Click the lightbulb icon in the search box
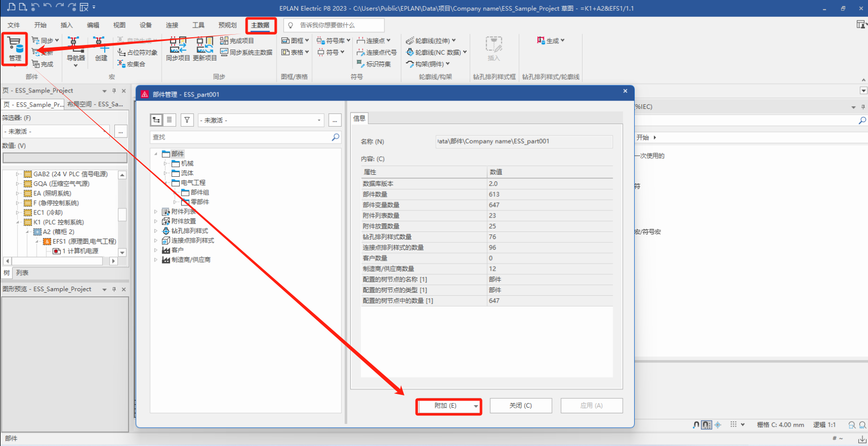Screen dimensions: 868x446 click(x=291, y=25)
